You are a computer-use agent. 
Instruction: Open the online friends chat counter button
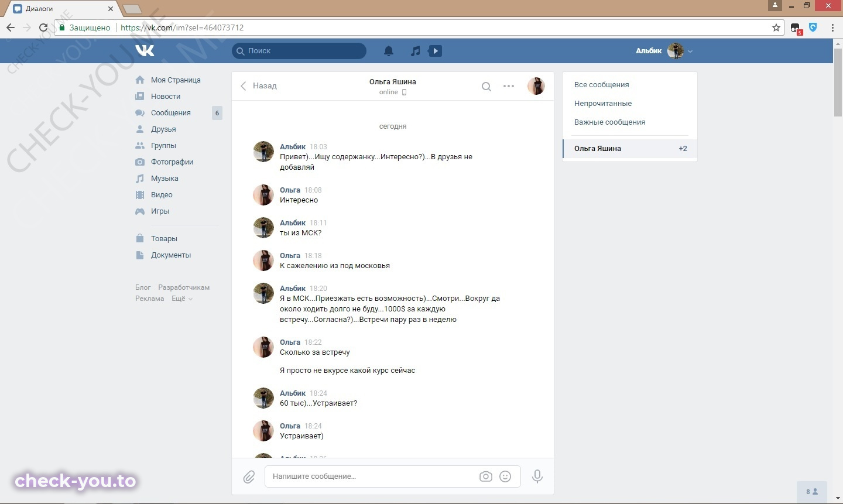tap(812, 492)
